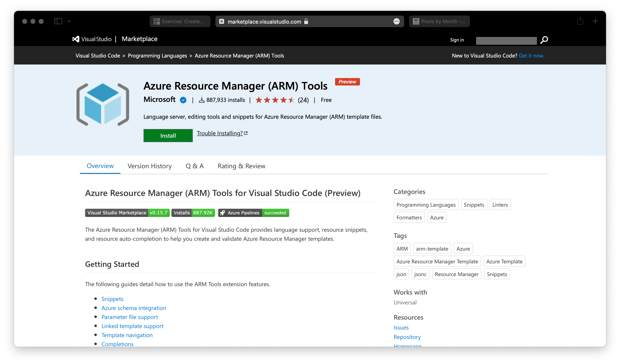The width and height of the screenshot is (620, 364).
Task: Open Parameter file support link
Action: pyautogui.click(x=130, y=317)
